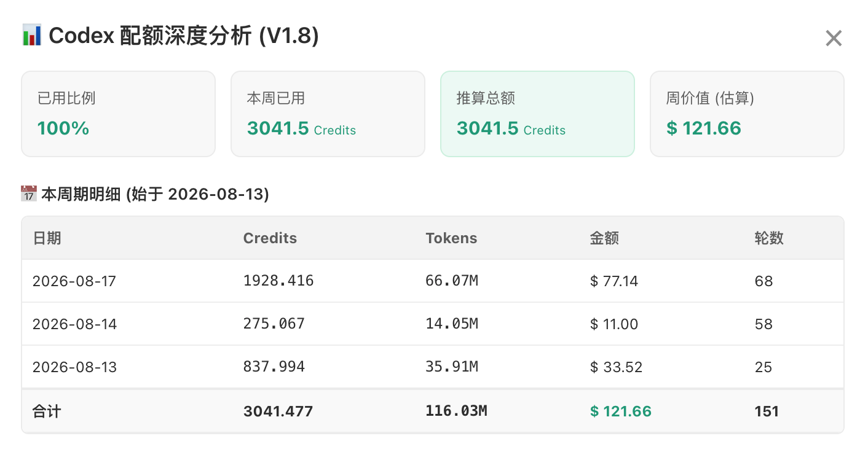
Task: Click the 合计 total row label
Action: point(47,411)
